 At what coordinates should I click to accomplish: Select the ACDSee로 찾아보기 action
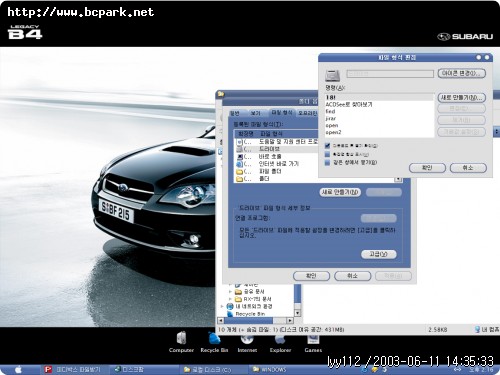[379, 104]
